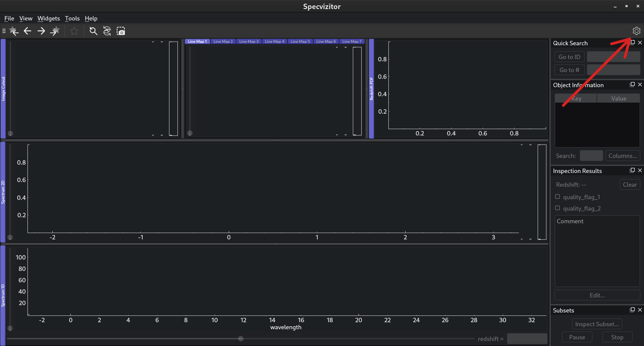
Task: Float the Subsets panel
Action: click(633, 310)
